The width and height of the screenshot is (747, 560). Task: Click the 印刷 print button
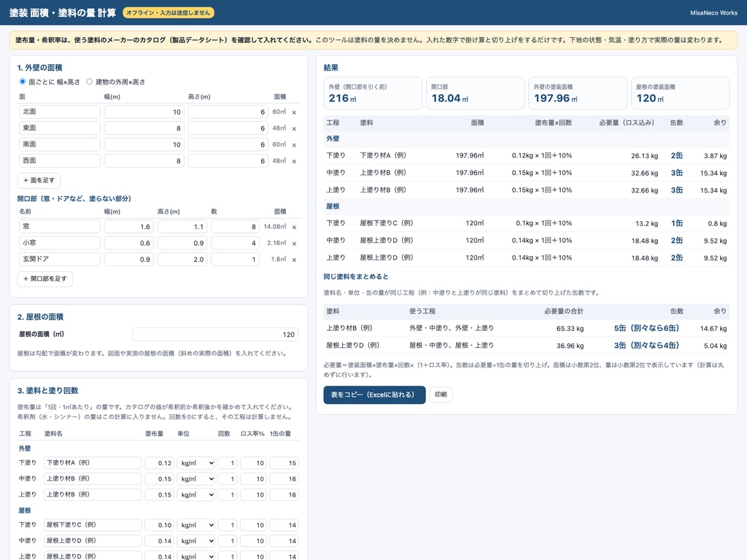[441, 394]
